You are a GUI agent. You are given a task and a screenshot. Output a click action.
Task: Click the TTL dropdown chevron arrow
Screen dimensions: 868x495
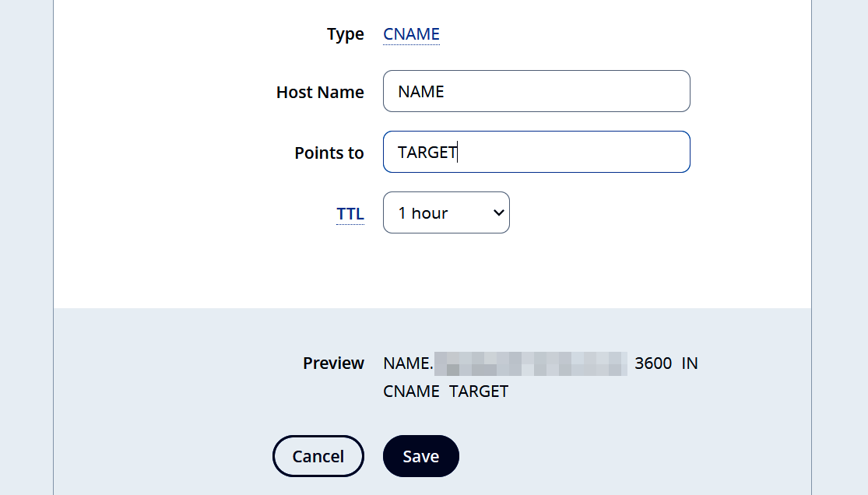point(498,212)
